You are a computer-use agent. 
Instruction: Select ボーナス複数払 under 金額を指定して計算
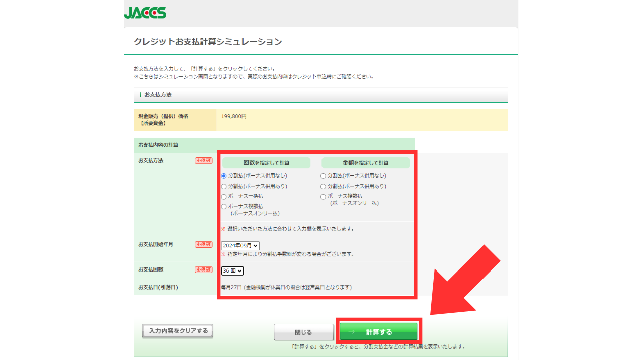[323, 197]
